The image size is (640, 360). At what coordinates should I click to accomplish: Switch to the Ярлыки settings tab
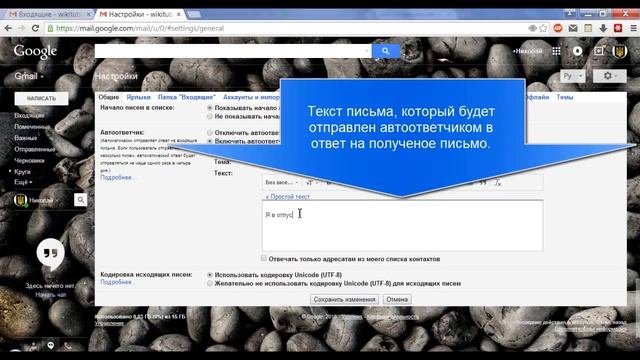tap(138, 97)
